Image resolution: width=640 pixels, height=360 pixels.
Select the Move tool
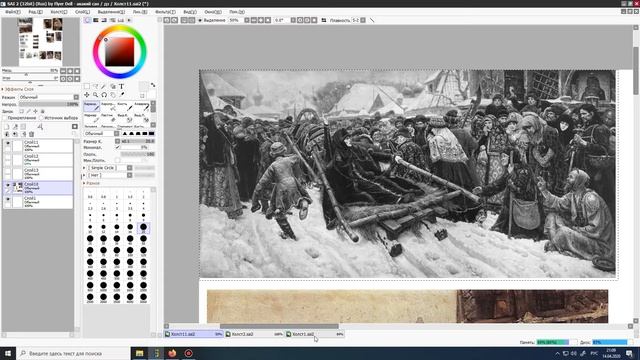coord(87,95)
